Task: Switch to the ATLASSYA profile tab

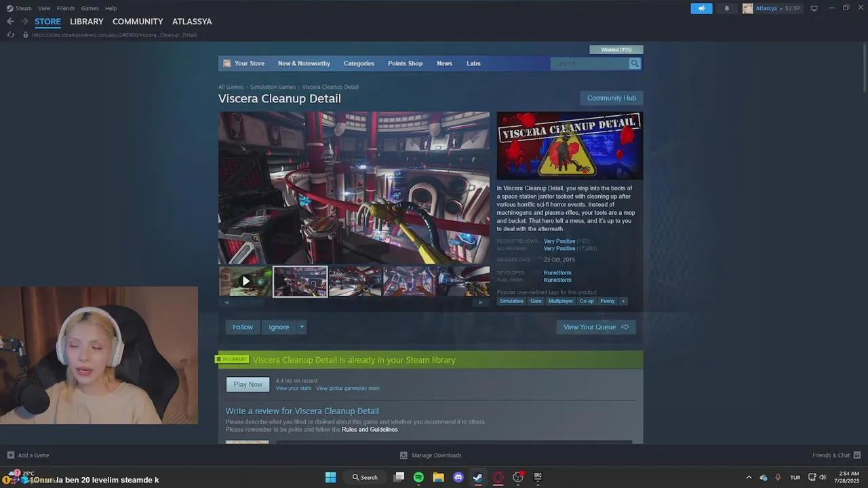Action: click(192, 22)
